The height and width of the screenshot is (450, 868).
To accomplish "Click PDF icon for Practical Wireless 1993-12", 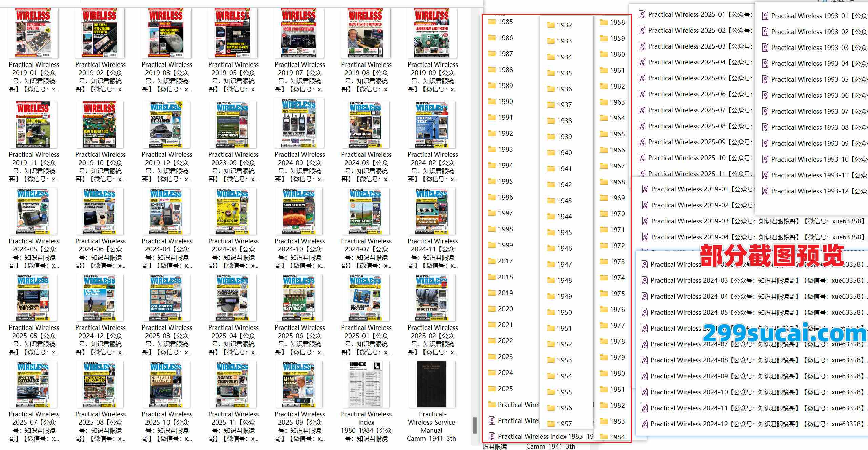I will click(765, 191).
